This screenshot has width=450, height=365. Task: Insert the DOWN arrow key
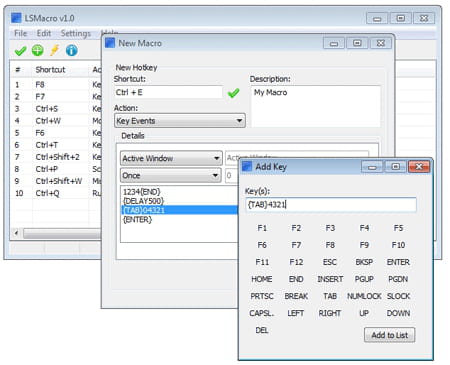pyautogui.click(x=398, y=313)
